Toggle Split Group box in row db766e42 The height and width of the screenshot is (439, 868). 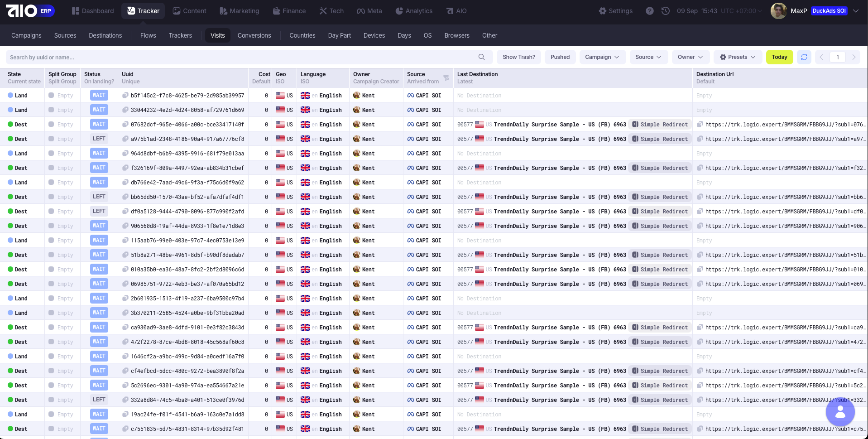click(x=51, y=183)
